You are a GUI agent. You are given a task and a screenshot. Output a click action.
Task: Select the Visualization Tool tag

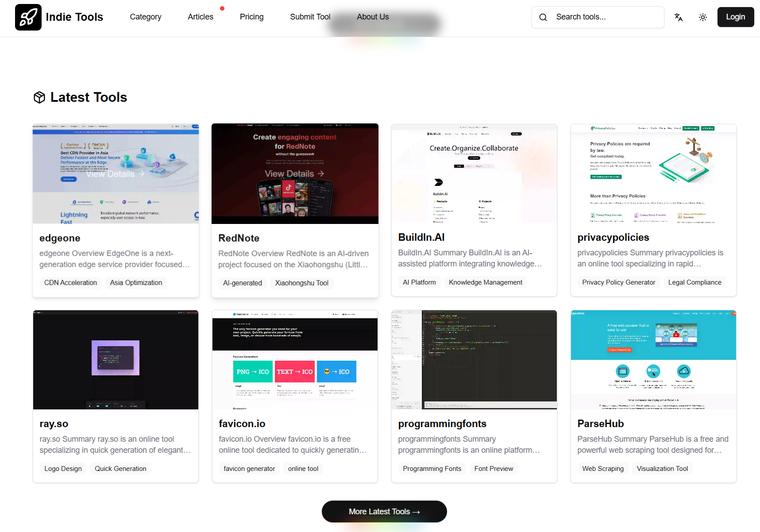tap(662, 469)
